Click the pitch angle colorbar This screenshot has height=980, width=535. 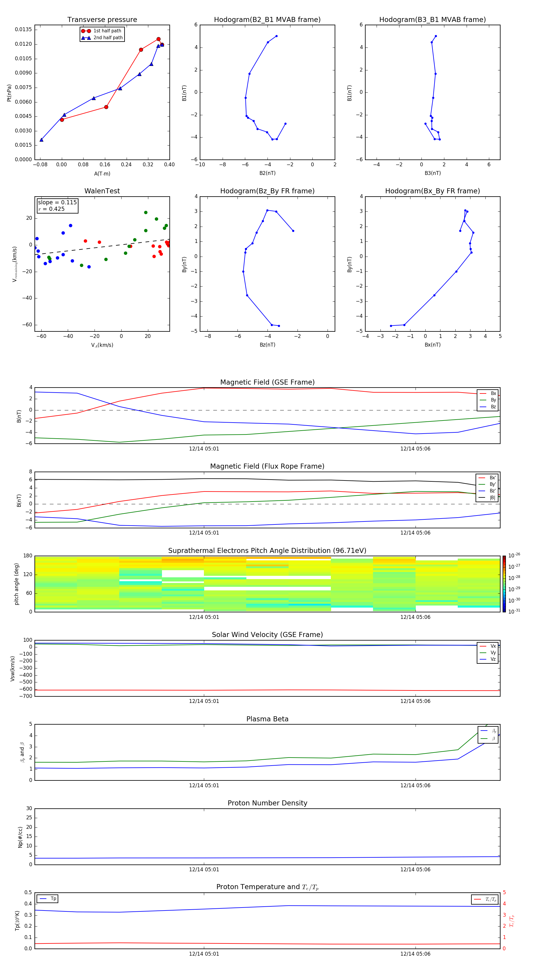tap(504, 584)
